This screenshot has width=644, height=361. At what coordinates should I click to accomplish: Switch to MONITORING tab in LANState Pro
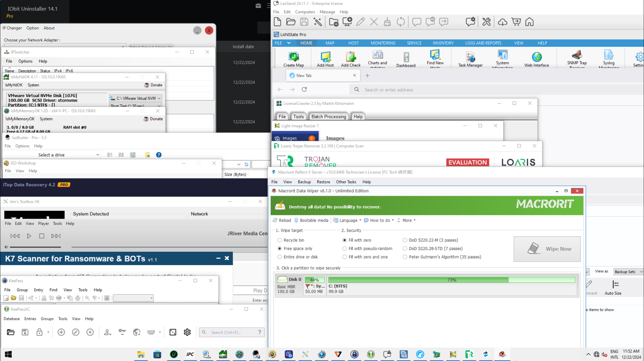pos(383,43)
